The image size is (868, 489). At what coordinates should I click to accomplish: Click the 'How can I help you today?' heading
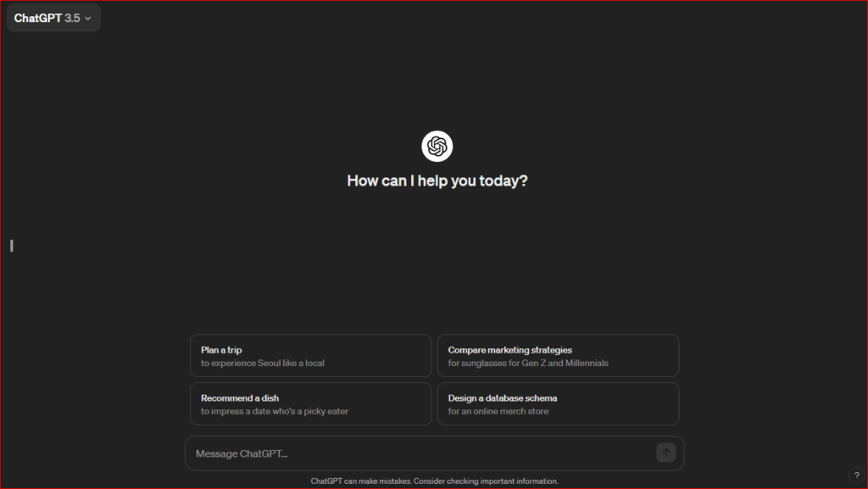[x=437, y=181]
